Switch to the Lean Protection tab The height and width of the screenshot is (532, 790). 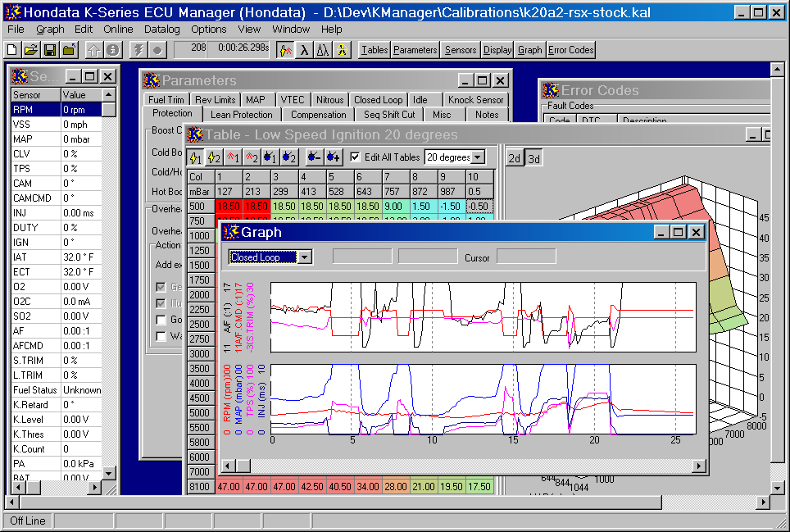241,115
